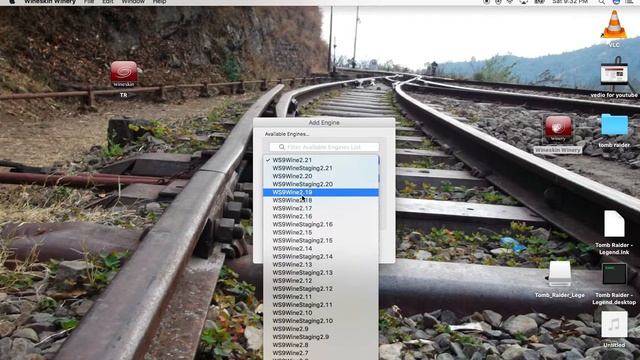Select WS9Wine2.20 engine entry

(321, 176)
